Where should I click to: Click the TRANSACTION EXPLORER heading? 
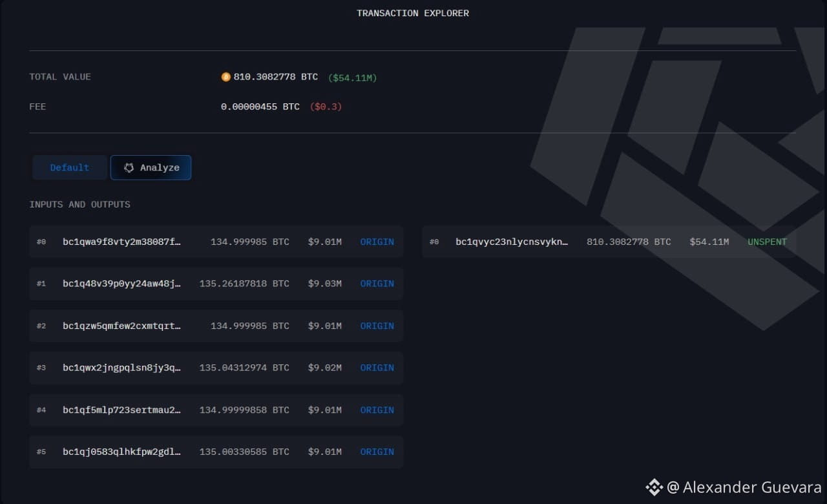413,13
